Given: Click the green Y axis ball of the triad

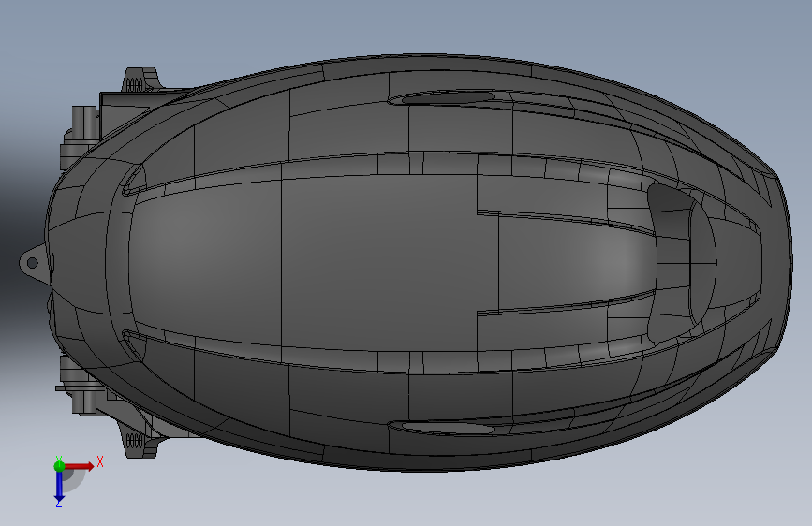Looking at the screenshot, I should tap(59, 465).
